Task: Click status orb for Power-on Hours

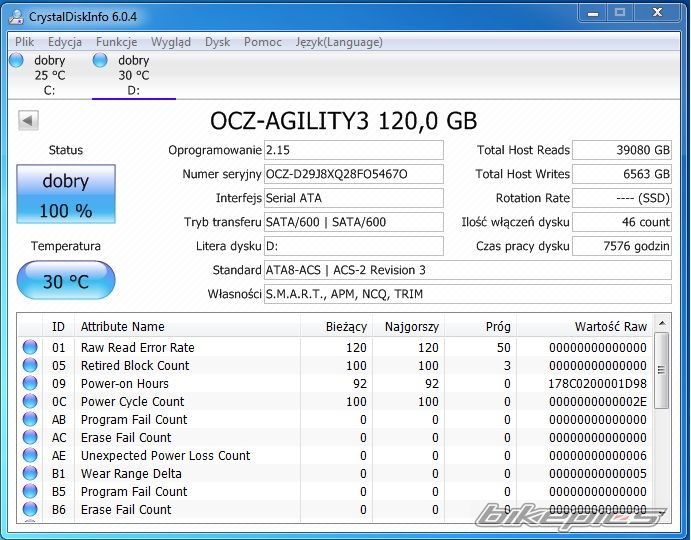Action: click(30, 384)
